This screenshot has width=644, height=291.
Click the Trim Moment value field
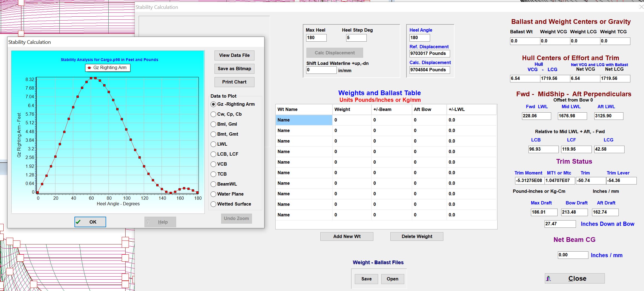click(530, 181)
